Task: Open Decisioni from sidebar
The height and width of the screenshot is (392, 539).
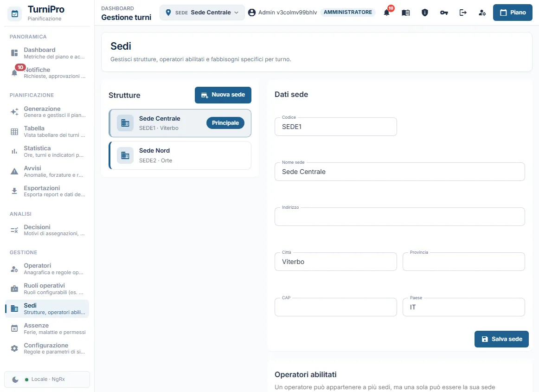Action: [x=47, y=230]
